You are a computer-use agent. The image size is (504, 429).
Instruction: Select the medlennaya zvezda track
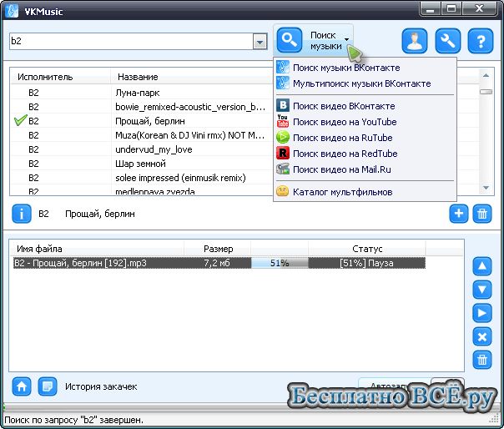(x=142, y=190)
